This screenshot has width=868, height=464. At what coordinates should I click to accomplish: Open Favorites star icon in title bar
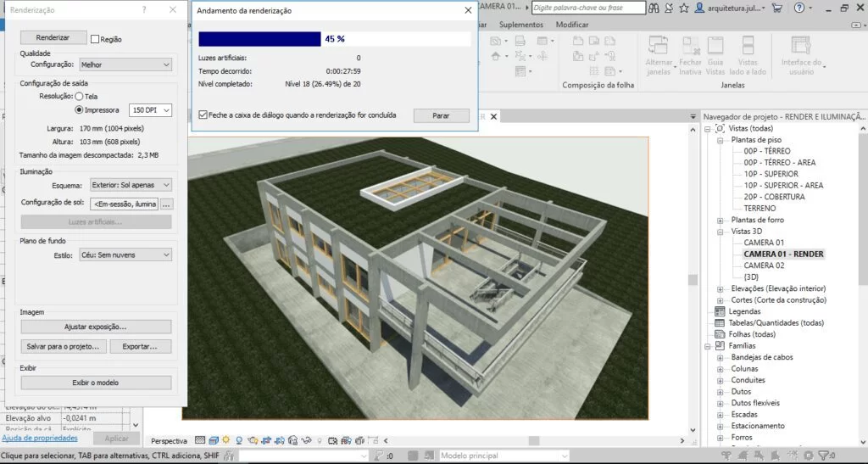coord(684,8)
